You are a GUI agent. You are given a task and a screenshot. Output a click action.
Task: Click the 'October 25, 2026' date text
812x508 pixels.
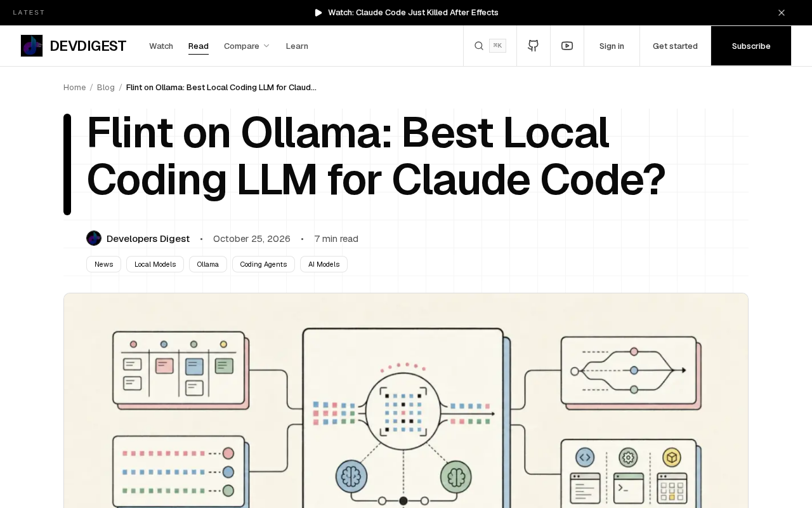(x=252, y=239)
